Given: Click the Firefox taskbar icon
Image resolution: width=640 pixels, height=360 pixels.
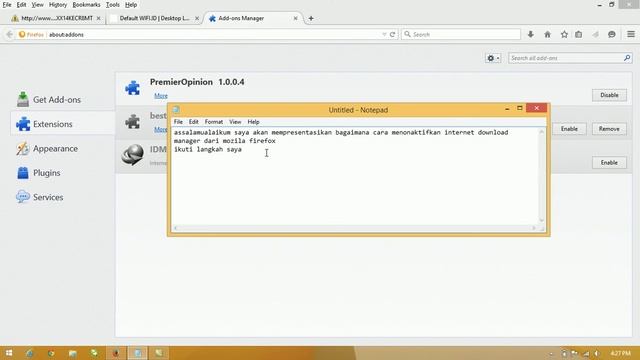Looking at the screenshot, I should click(x=116, y=353).
